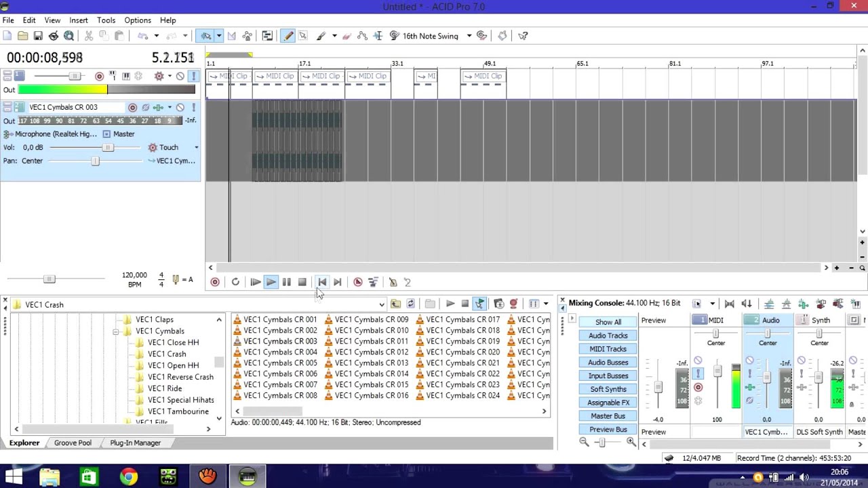Go to end of project
The image size is (868, 488).
pos(338,282)
